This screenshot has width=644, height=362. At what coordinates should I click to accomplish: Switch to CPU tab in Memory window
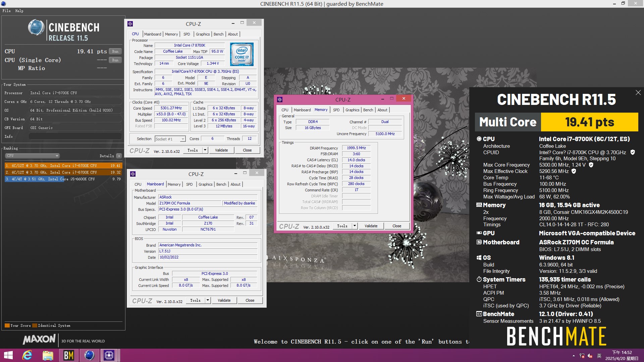click(285, 110)
